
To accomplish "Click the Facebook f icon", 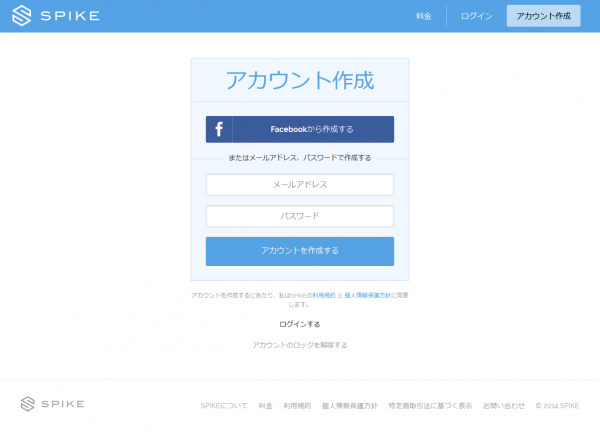I will click(x=219, y=129).
